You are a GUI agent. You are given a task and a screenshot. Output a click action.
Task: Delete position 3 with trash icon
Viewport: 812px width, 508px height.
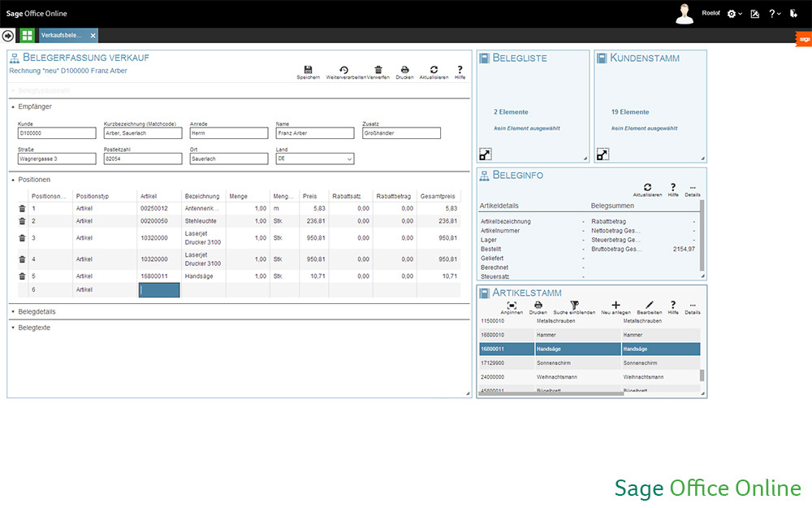click(x=22, y=237)
